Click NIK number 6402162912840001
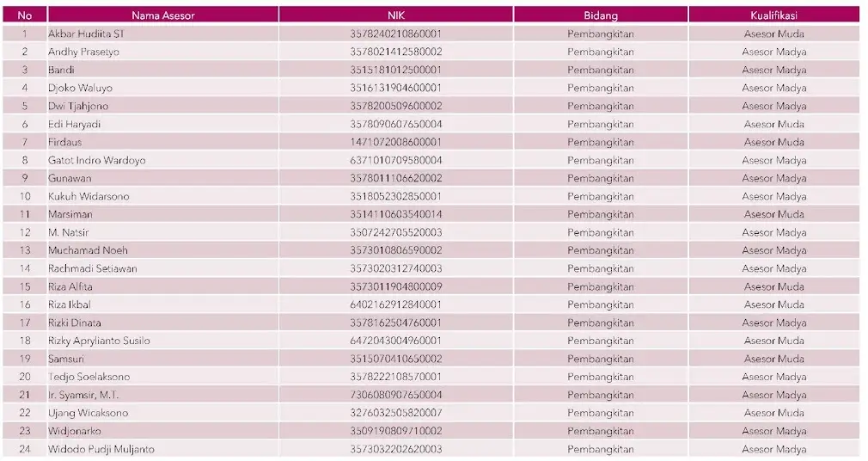Screen dimensions: 868x461 (395, 304)
